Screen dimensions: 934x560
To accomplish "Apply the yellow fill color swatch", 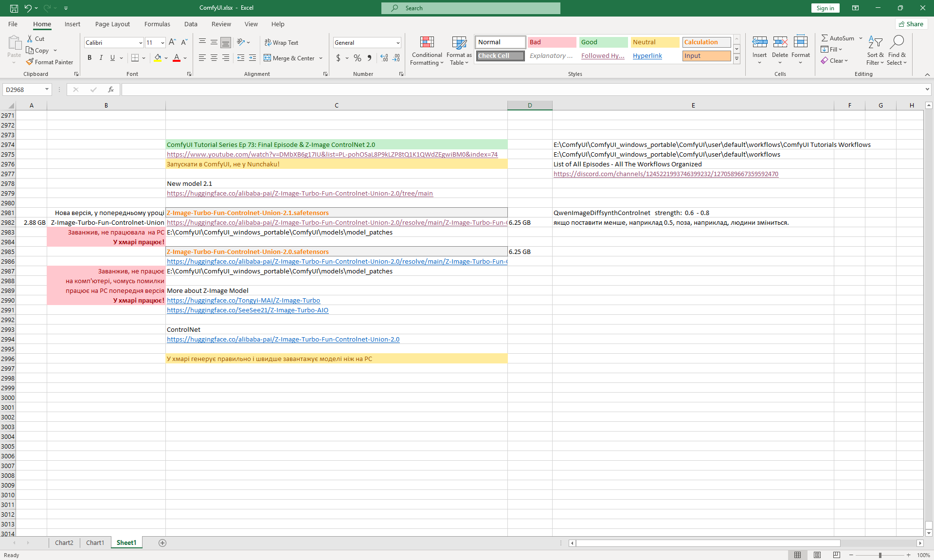I will pos(158,58).
